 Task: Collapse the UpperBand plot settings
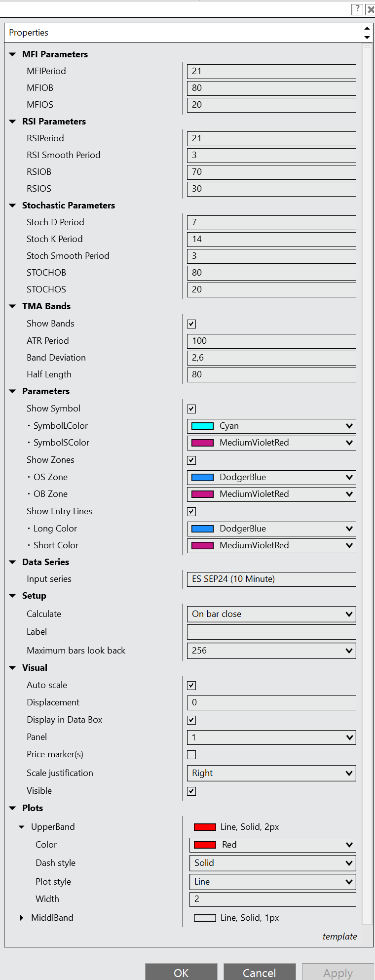pyautogui.click(x=22, y=827)
